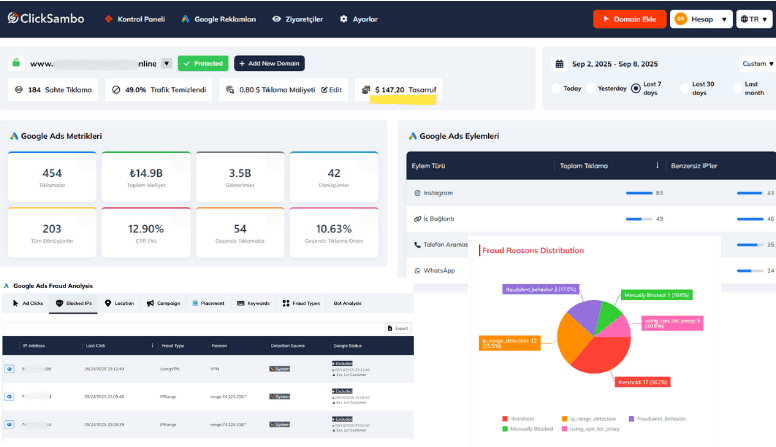
Task: Select the Last month radio button
Action: coord(737,88)
